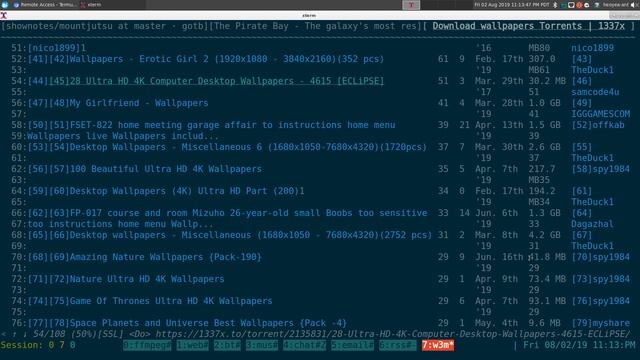Open FP-017 course and room Mizuho link

point(248,213)
